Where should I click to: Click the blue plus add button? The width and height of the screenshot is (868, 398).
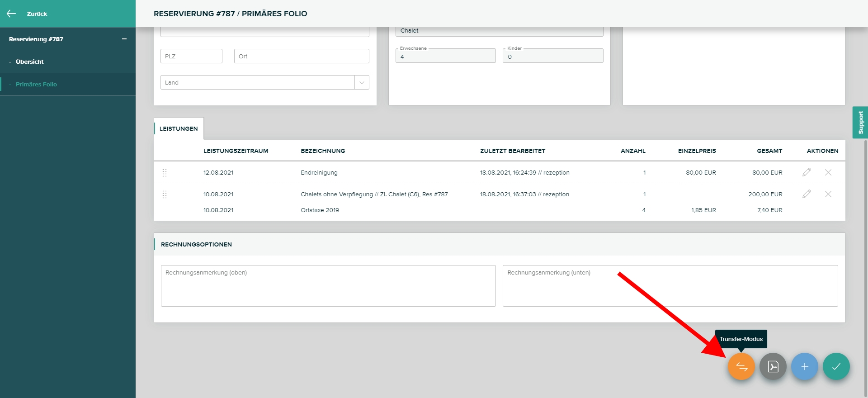(x=804, y=366)
